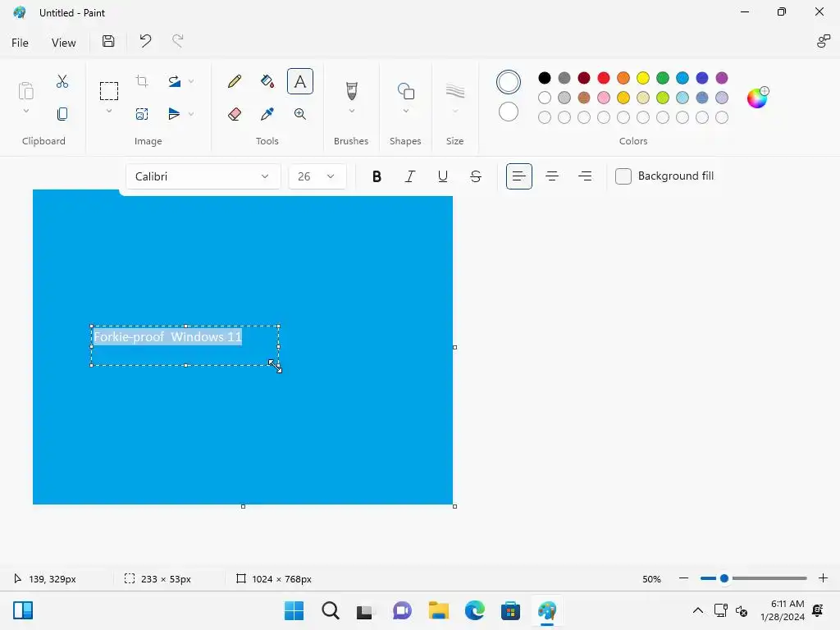Click the Flip image icon
This screenshot has width=840, height=630.
tap(174, 114)
